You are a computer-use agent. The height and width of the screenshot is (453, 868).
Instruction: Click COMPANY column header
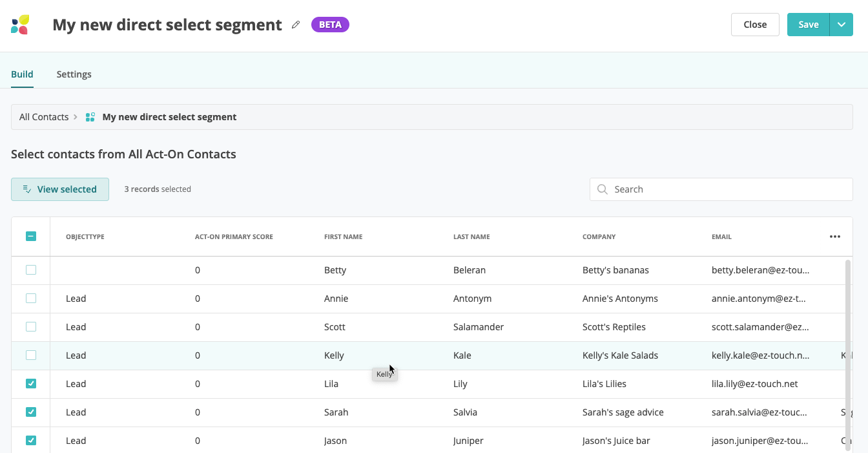coord(599,237)
